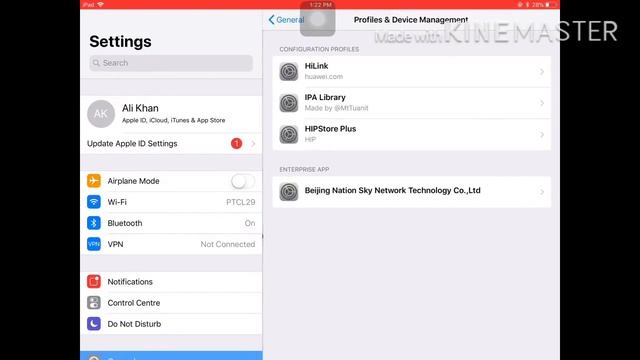Tap Beijing Nation Sky Network gear icon
Image resolution: width=640 pixels, height=360 pixels.
[x=289, y=191]
